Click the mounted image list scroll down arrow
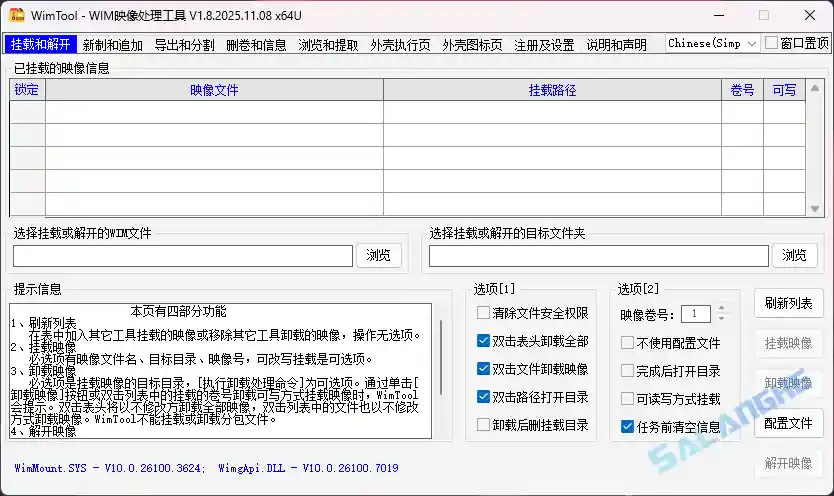The width and height of the screenshot is (834, 496). [815, 209]
